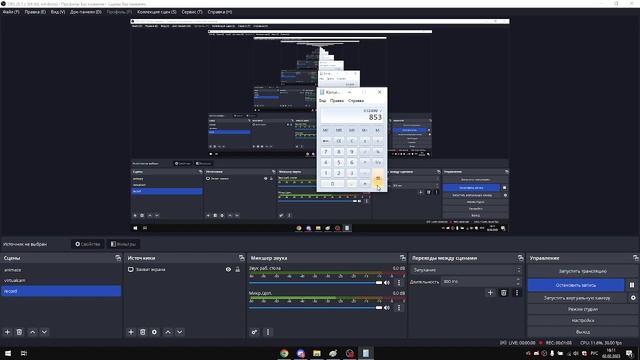Viewport: 640px width, 360px height.
Task: Undock the Сцены panel
Action: tap(118, 258)
